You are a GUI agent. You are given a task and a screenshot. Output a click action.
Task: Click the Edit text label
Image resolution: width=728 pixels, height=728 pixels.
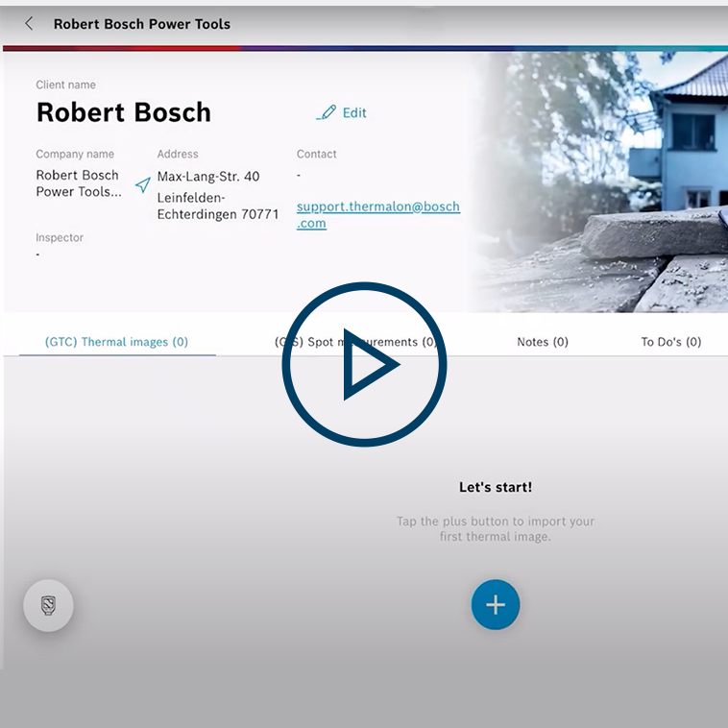coord(354,112)
